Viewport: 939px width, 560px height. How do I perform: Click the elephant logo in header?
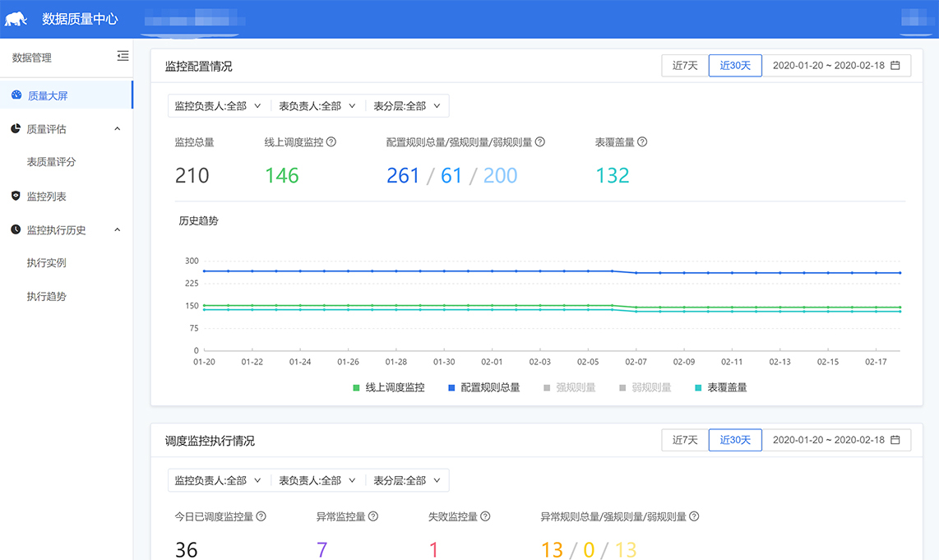(x=16, y=19)
